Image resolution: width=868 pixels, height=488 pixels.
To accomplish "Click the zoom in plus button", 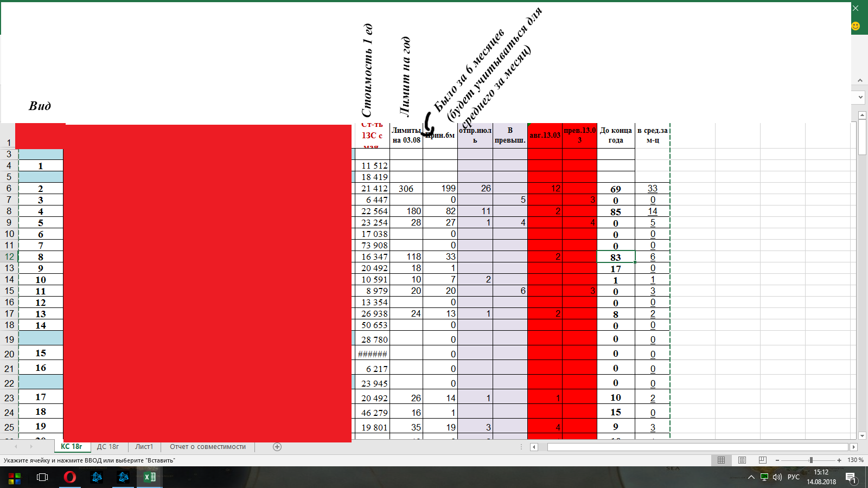I will (x=839, y=460).
